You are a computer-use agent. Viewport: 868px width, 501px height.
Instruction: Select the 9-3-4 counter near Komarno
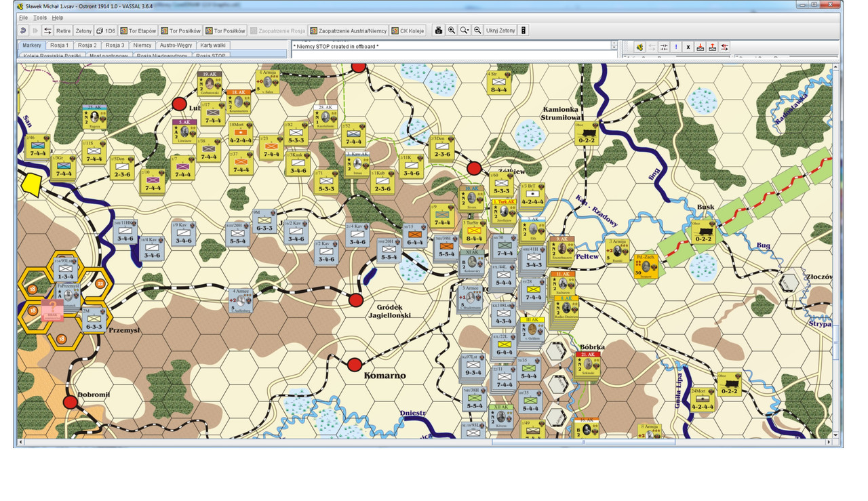[475, 365]
